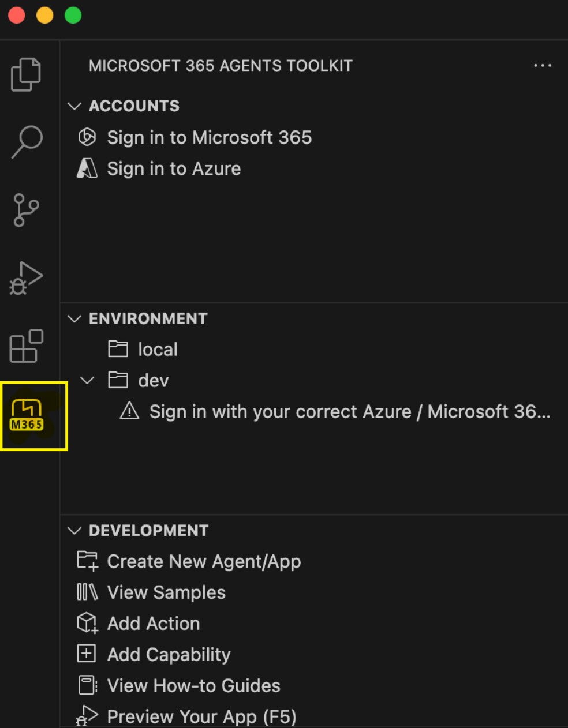Image resolution: width=568 pixels, height=728 pixels.
Task: Sign in to Microsoft 365
Action: pos(209,137)
